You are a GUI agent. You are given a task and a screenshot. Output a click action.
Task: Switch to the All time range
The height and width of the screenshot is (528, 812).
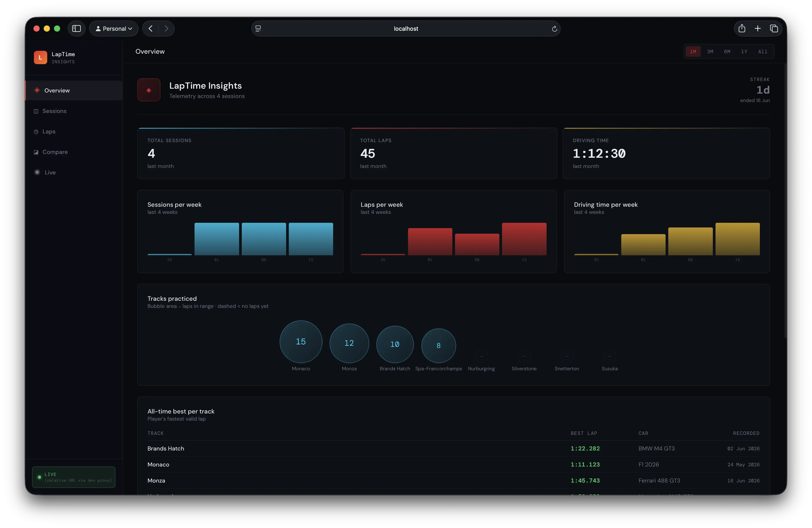click(763, 51)
